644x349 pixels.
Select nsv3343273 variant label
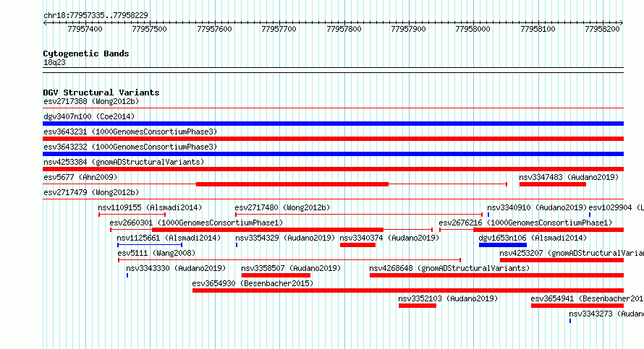(606, 314)
